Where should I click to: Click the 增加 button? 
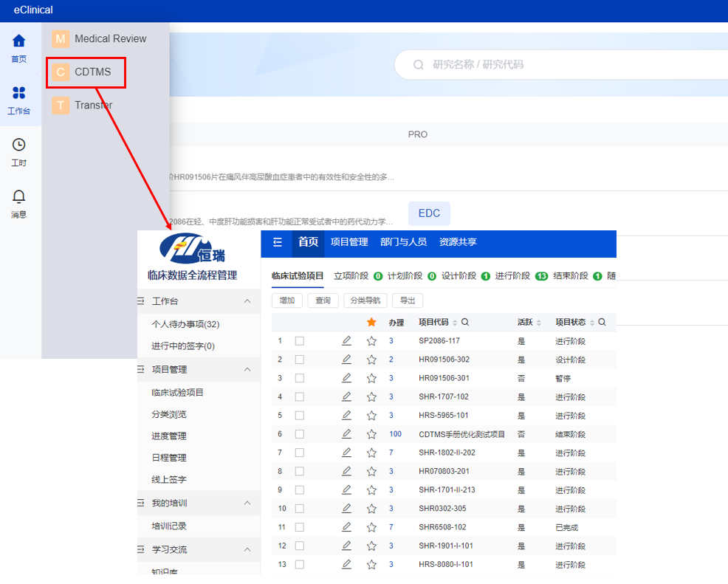coord(286,300)
